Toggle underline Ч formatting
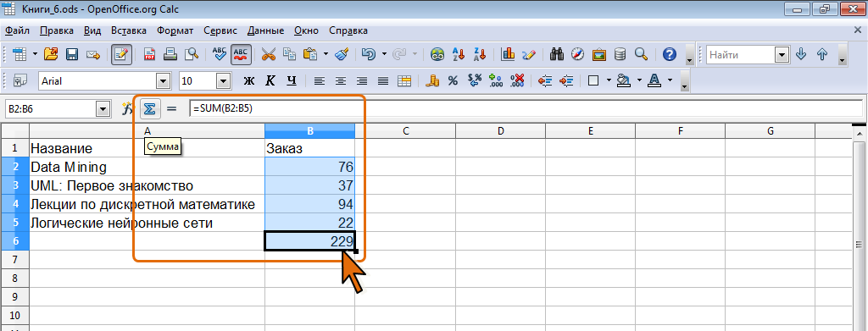Screen dimensions: 868x331 click(x=292, y=80)
